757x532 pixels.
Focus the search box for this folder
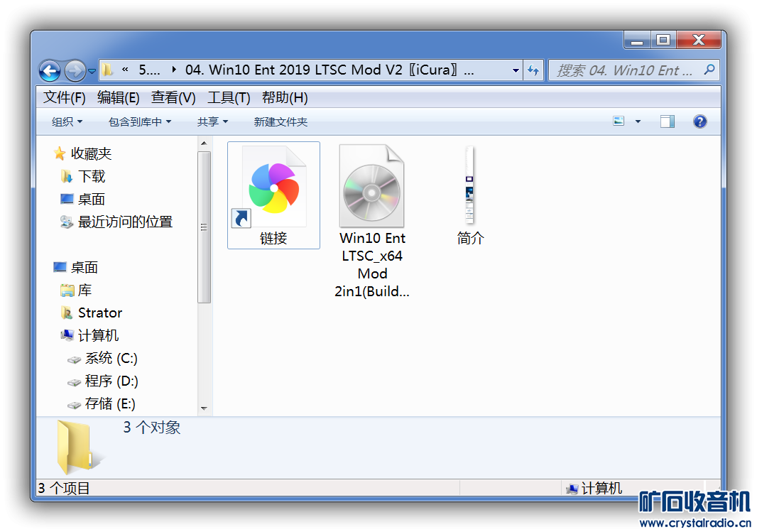click(x=633, y=70)
